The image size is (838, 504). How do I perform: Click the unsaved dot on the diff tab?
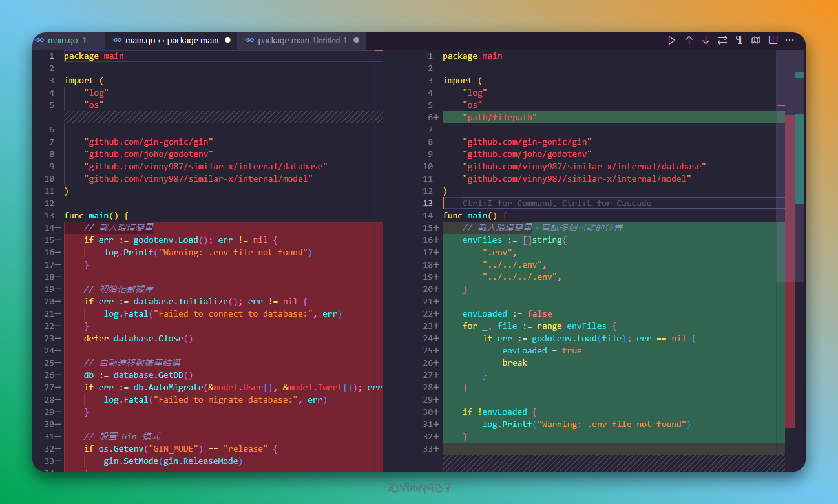click(x=227, y=40)
